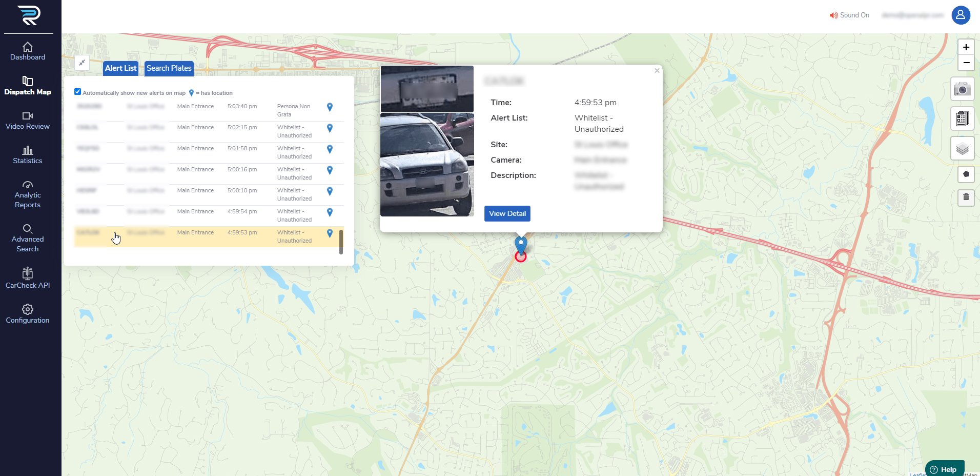Open the user account menu
The image size is (980, 476).
click(961, 15)
